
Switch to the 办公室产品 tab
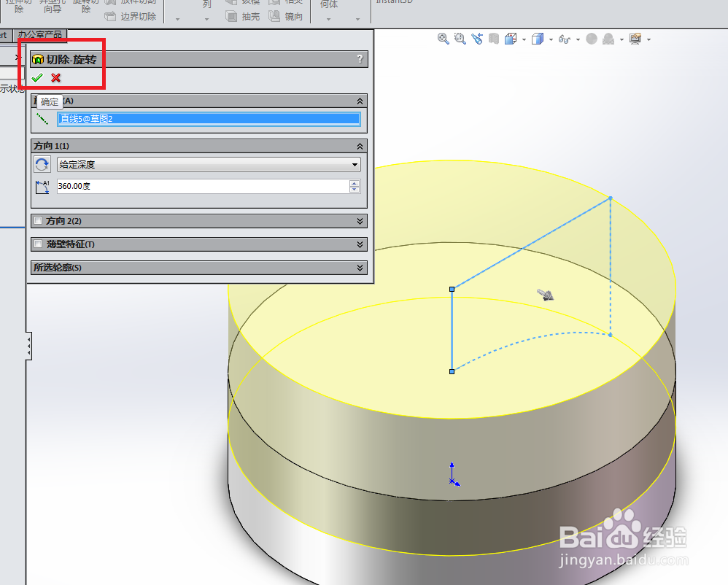[x=40, y=34]
